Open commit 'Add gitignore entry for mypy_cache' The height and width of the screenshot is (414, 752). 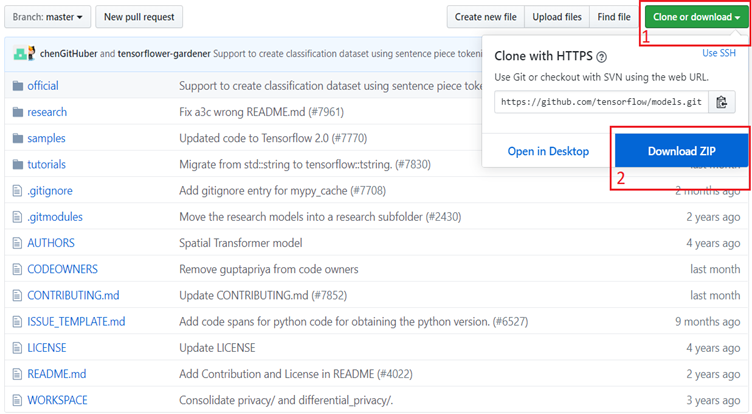pos(282,191)
